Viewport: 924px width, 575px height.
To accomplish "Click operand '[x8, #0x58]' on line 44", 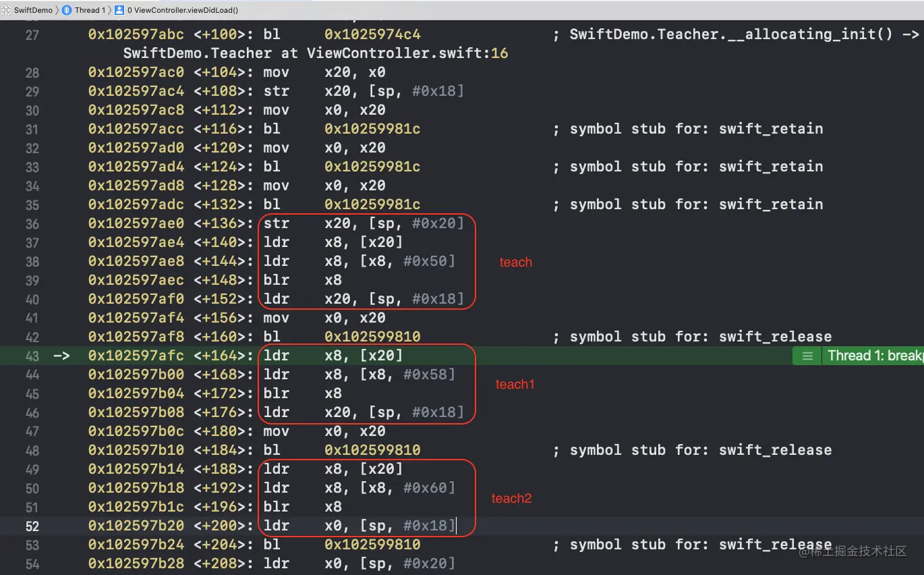I will point(407,375).
